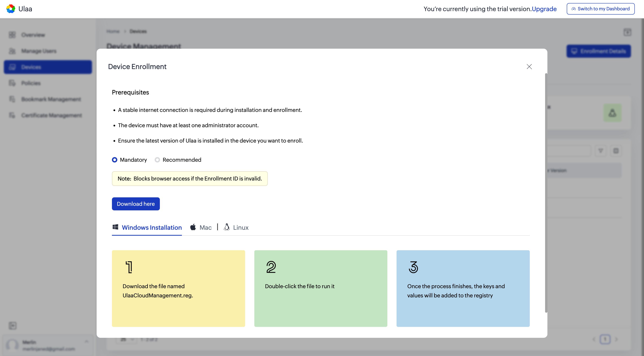644x356 pixels.
Task: Click the collapse sidebar icon
Action: tap(12, 326)
